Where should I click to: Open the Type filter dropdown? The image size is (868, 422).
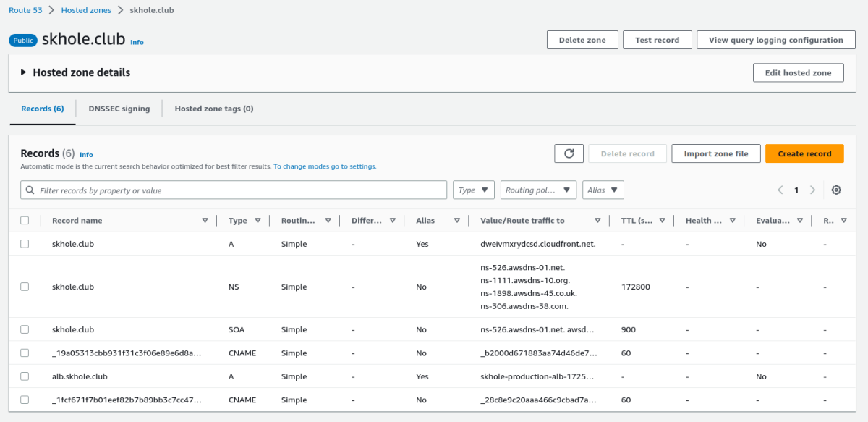[x=474, y=190]
